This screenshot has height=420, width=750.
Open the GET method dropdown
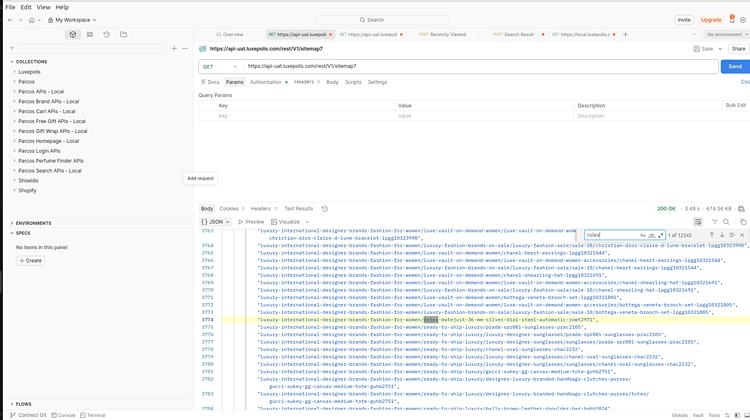[x=220, y=66]
